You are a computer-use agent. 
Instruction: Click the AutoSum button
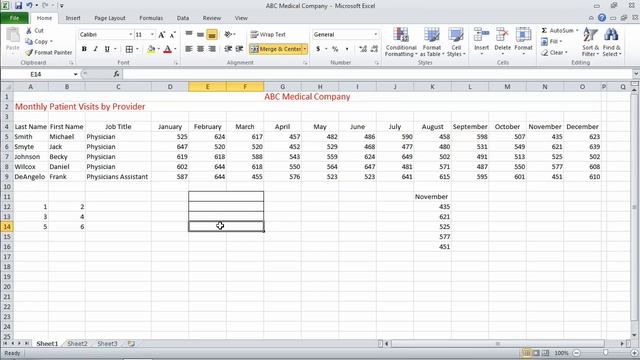click(x=558, y=31)
